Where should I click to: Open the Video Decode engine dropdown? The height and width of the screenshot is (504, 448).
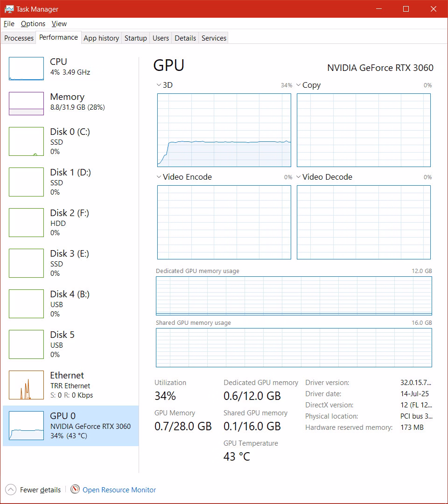[x=299, y=177]
